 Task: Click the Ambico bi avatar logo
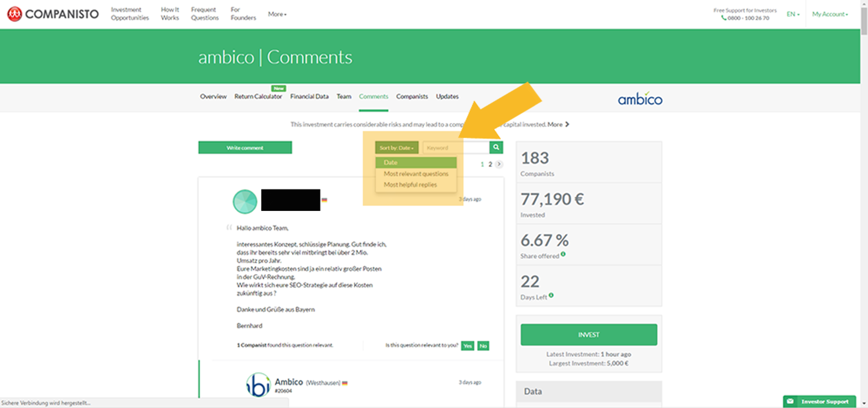point(258,385)
